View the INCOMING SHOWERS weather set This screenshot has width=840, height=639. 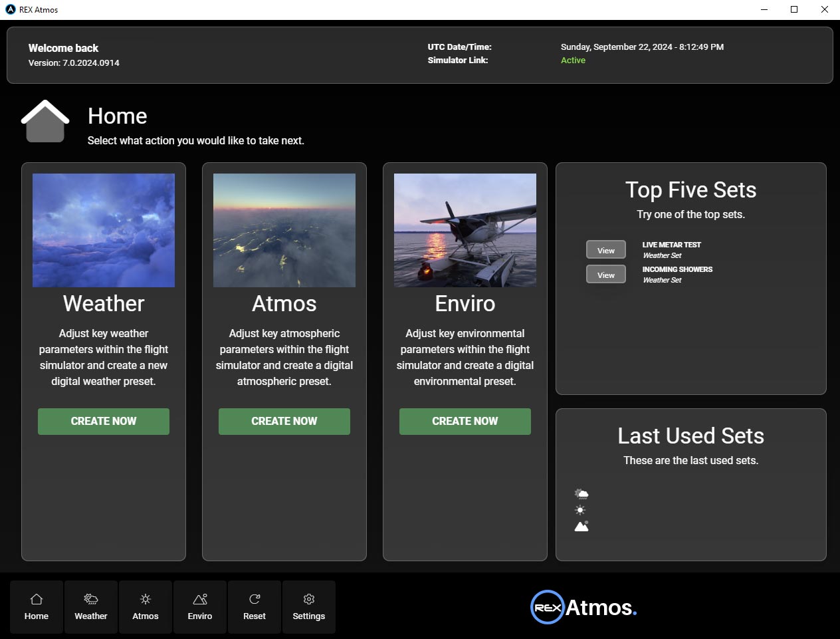tap(605, 274)
